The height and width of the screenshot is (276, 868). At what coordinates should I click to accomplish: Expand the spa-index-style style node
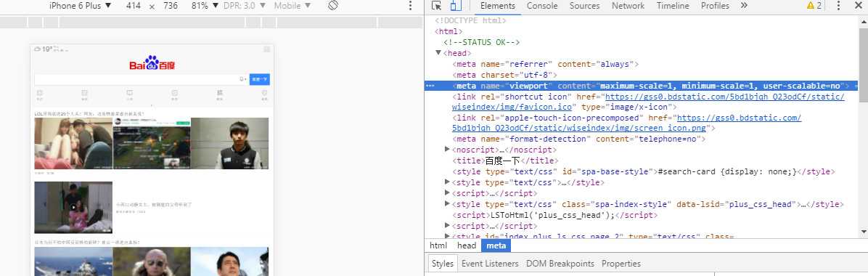[x=447, y=204]
